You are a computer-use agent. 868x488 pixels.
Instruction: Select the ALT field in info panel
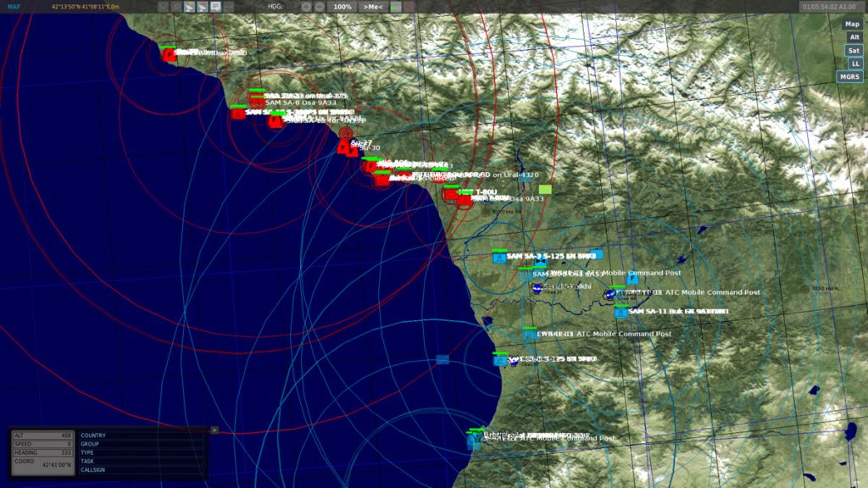coord(43,435)
